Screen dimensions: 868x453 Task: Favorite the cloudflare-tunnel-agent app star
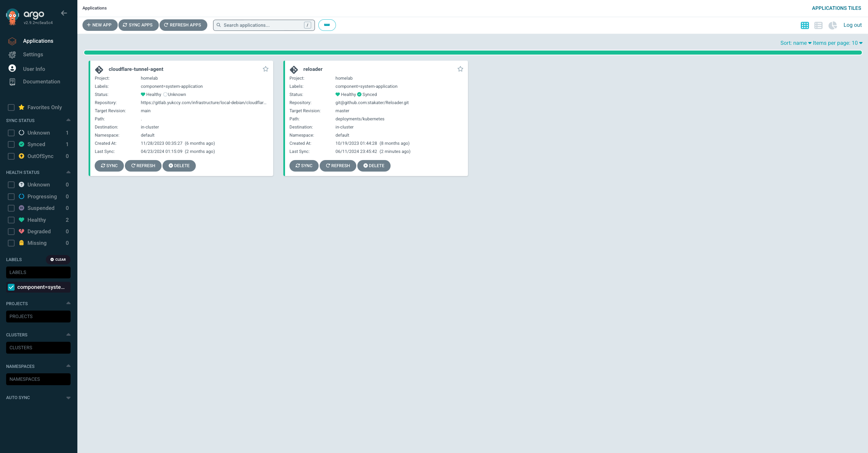coord(266,69)
